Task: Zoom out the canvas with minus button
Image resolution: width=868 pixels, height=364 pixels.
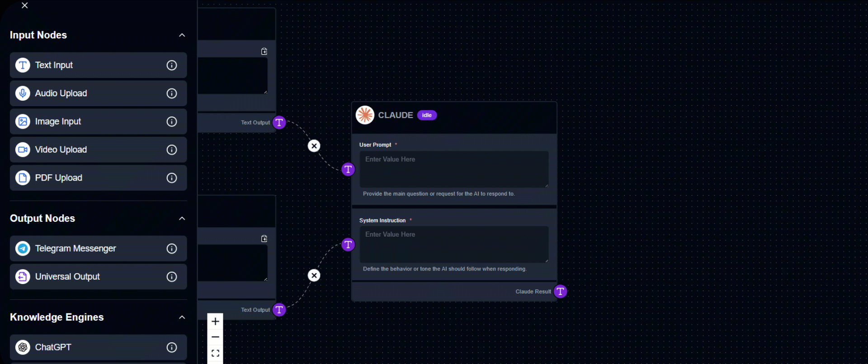Action: click(x=215, y=337)
